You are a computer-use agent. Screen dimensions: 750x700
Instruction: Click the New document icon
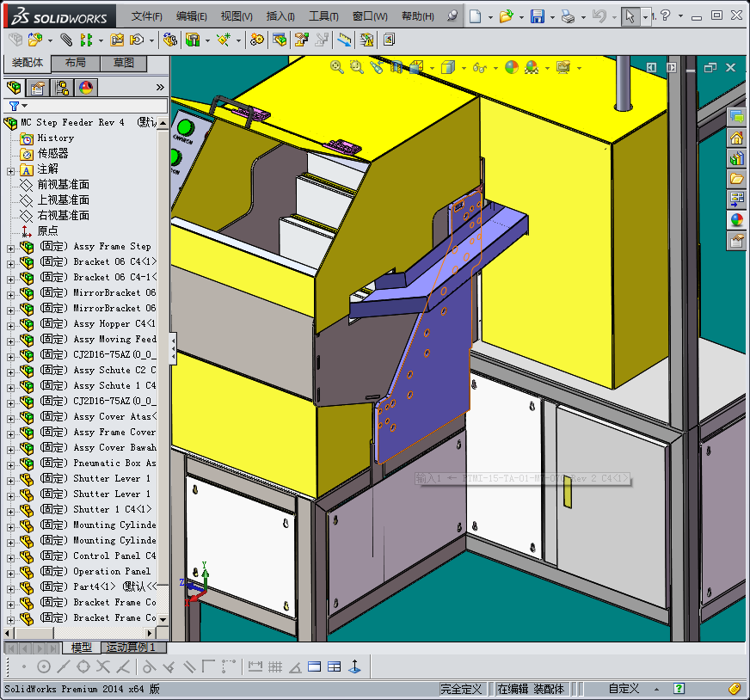point(475,16)
